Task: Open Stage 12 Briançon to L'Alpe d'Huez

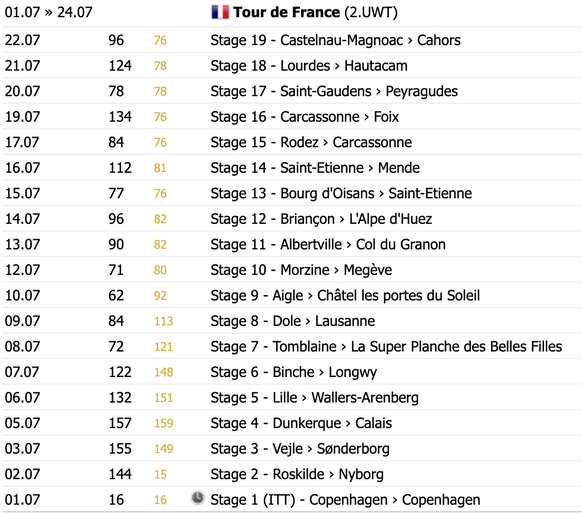Action: pos(321,219)
